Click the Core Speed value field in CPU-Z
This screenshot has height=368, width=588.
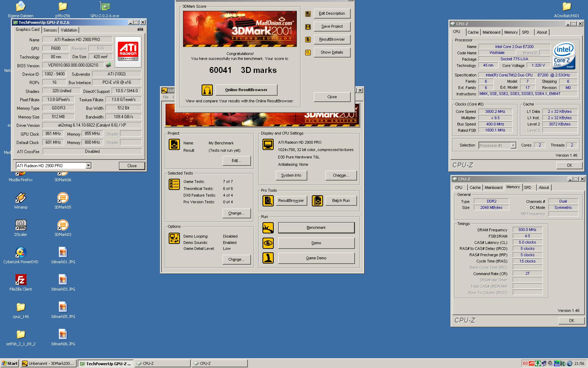click(495, 111)
